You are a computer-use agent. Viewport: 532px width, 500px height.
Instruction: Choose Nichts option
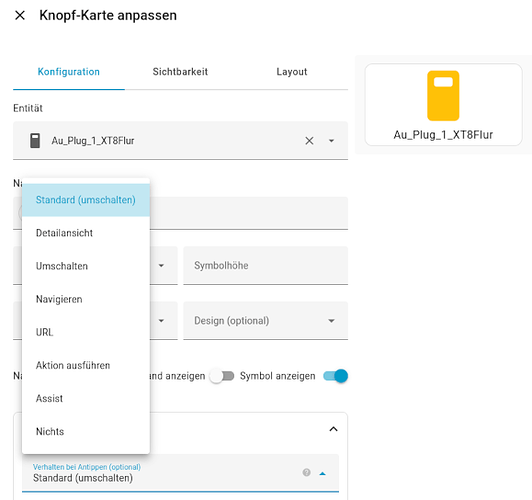coord(86,431)
